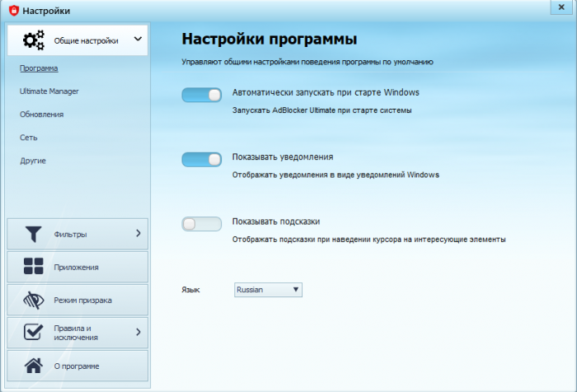Click the gears icon for Общие настройки
The height and width of the screenshot is (392, 577).
(34, 40)
